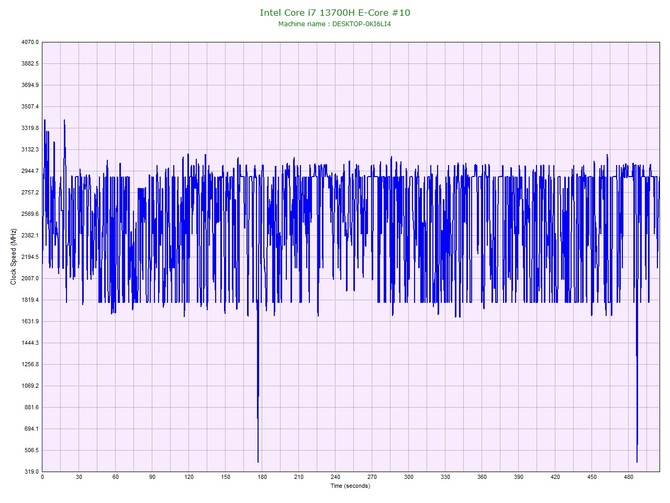Click the 390 seconds x-axis tick label
Image resolution: width=670 pixels, height=503 pixels.
point(519,477)
